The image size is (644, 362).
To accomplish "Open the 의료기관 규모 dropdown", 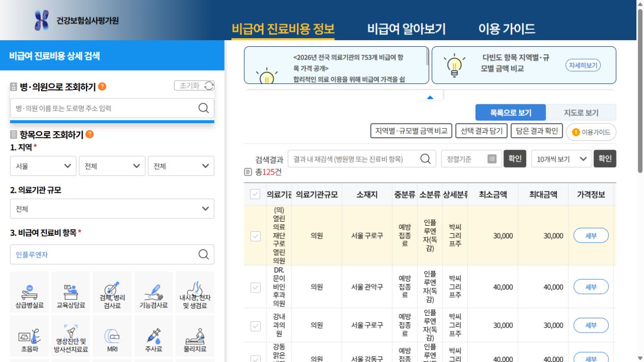I will [x=112, y=208].
